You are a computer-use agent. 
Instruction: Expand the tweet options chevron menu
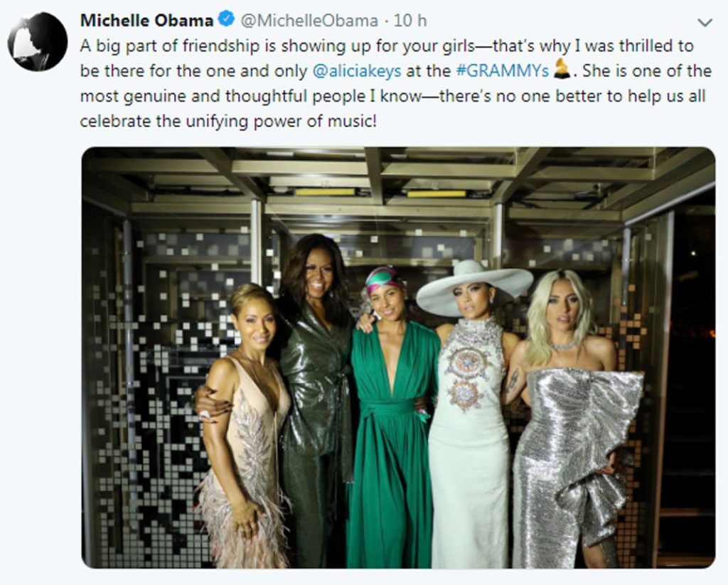pyautogui.click(x=705, y=22)
